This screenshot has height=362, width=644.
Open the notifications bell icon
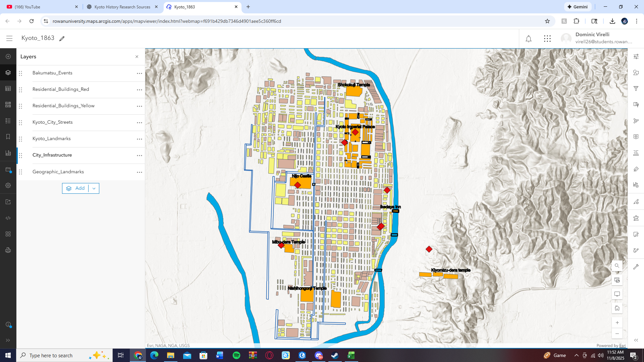(x=529, y=39)
